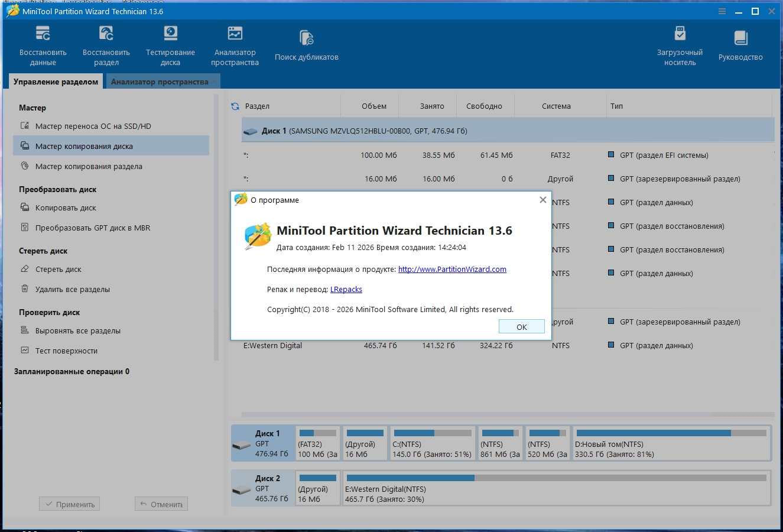The width and height of the screenshot is (783, 532).
Task: Choose Преобразовать GPT диск в MBR
Action: (92, 228)
